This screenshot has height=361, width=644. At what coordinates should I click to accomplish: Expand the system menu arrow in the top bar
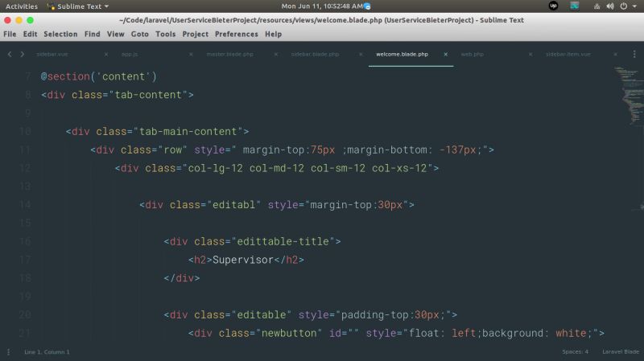click(x=634, y=6)
